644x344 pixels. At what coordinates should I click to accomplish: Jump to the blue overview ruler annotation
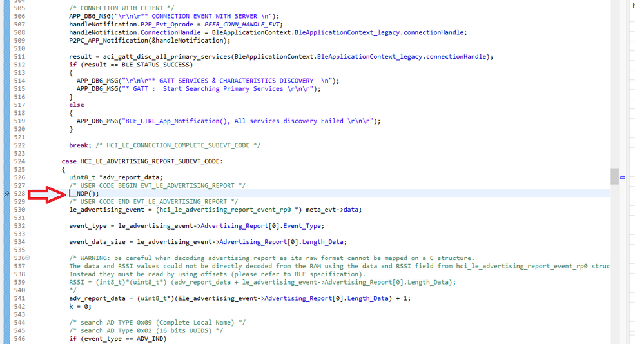623,177
